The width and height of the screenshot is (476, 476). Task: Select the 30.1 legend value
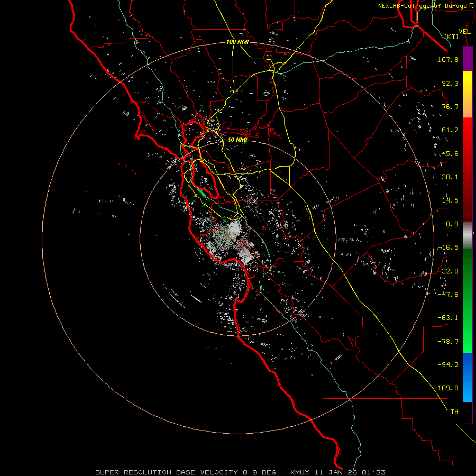450,177
